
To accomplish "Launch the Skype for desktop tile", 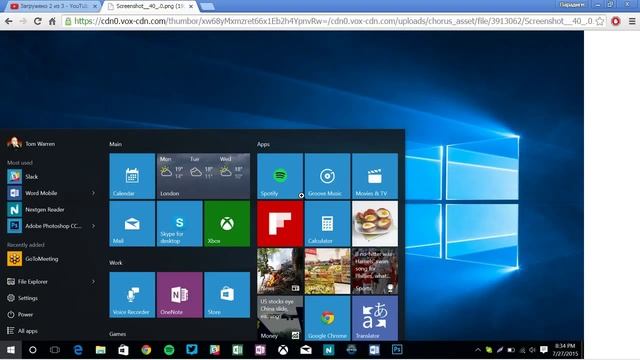I will click(x=180, y=224).
